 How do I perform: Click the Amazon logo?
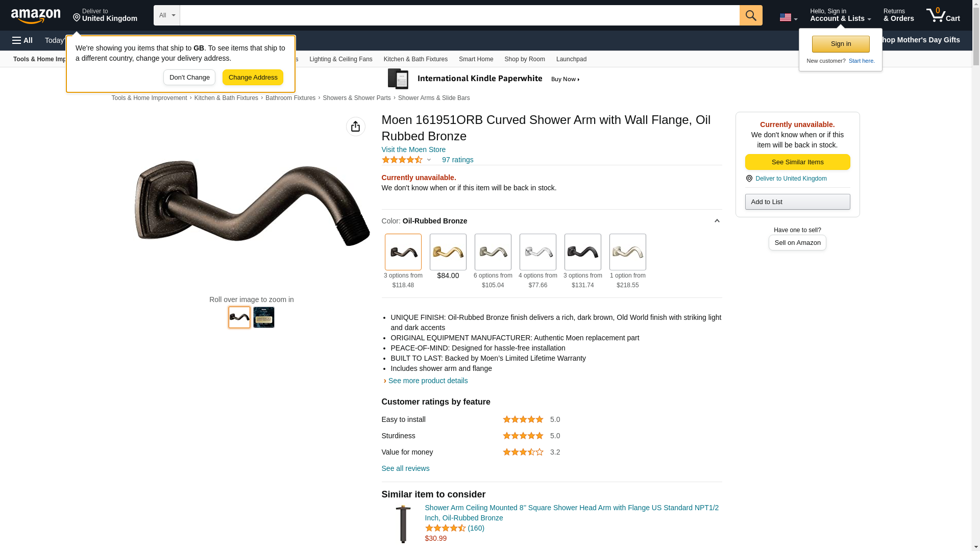click(36, 16)
